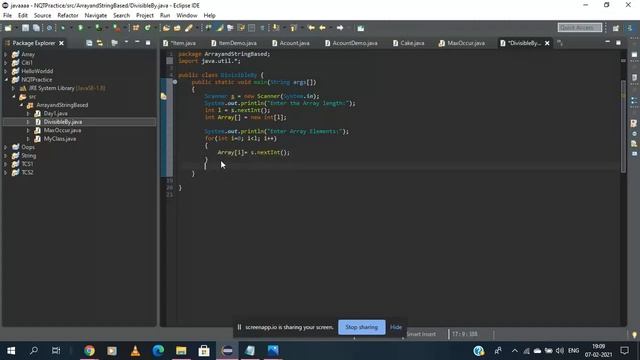This screenshot has width=640, height=360.
Task: Open the dropdown arrow beside New icon
Action: click(x=16, y=28)
